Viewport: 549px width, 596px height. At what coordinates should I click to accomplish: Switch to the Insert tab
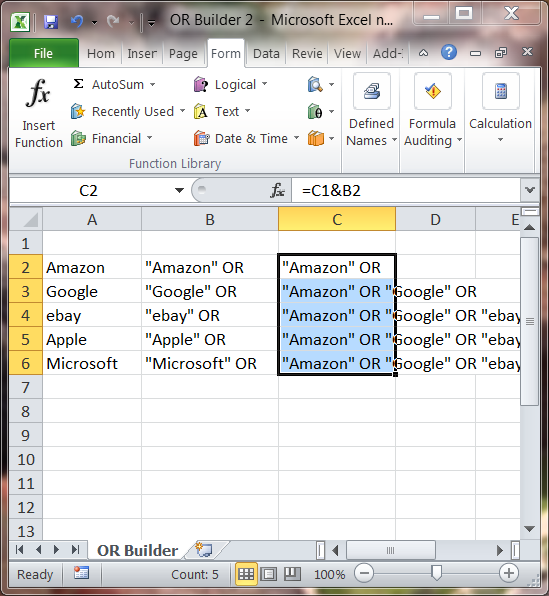tap(142, 54)
